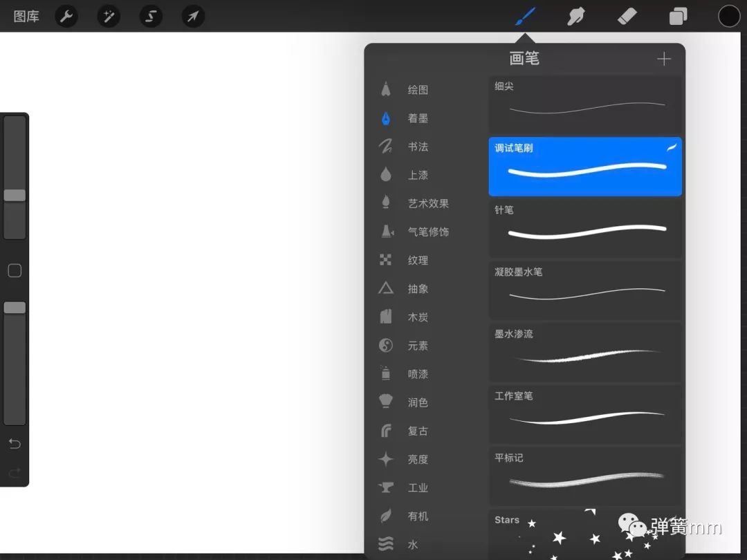Adjust the brush opacity slider handle
747x560 pixels.
[15, 308]
